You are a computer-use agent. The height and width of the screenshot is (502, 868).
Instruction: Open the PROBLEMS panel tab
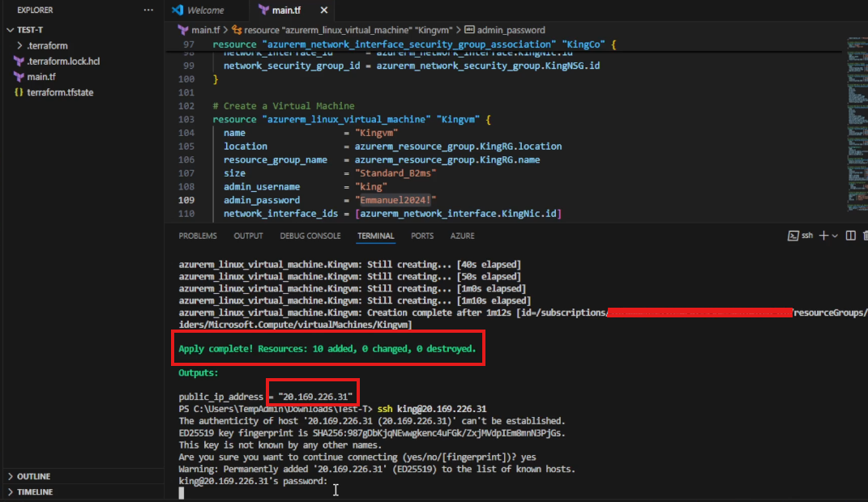tap(198, 236)
